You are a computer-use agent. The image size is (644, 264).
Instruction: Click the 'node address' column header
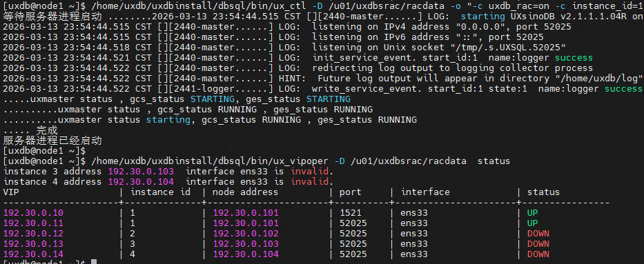(x=246, y=192)
